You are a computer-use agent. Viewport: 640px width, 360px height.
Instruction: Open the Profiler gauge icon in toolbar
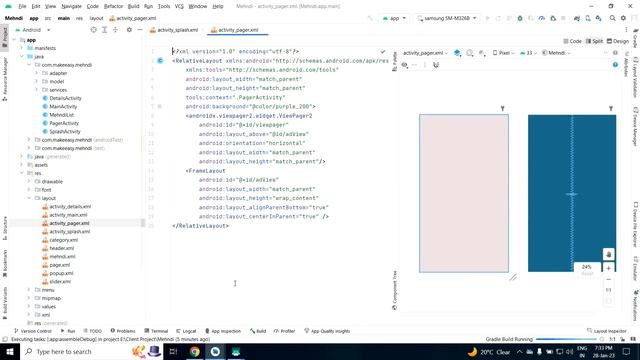(x=542, y=18)
